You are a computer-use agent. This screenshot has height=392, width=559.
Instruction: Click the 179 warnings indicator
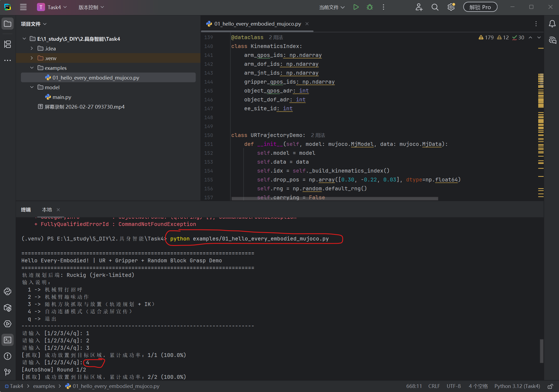486,37
